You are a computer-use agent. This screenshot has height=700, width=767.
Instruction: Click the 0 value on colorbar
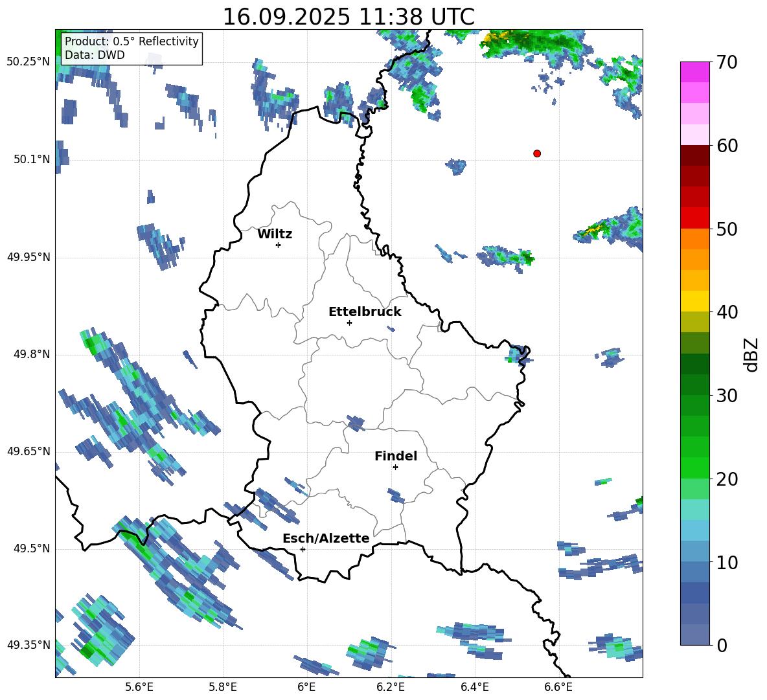722,645
